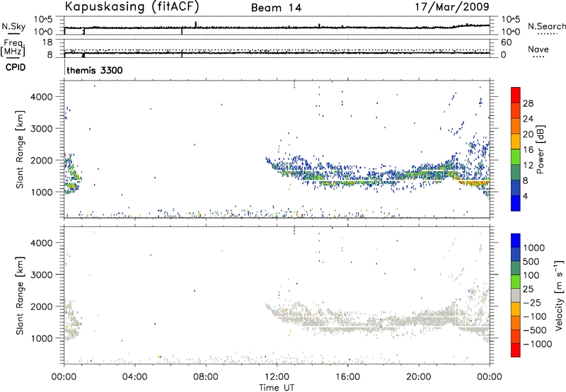
Task: Click the date '17/Mar/2009'
Action: click(x=452, y=6)
